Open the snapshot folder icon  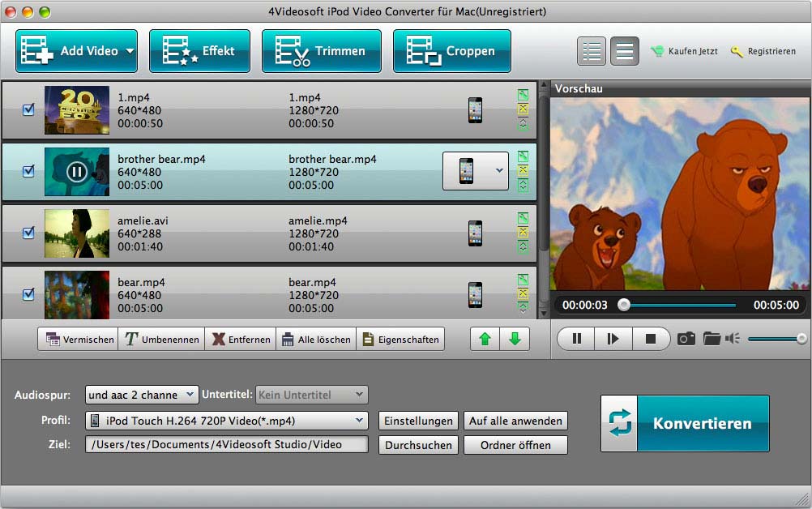(x=712, y=339)
